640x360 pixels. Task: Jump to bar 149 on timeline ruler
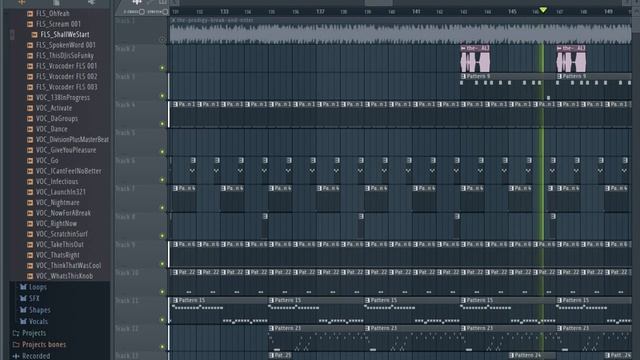[608, 11]
